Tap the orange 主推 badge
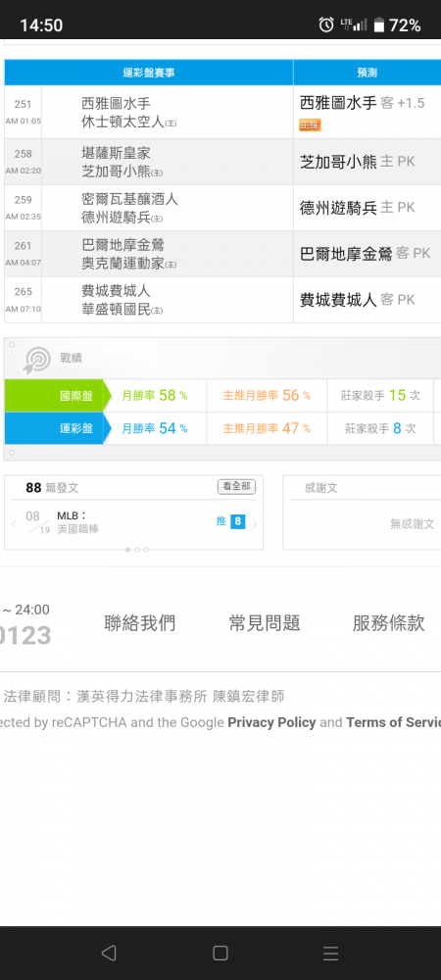 [x=311, y=125]
